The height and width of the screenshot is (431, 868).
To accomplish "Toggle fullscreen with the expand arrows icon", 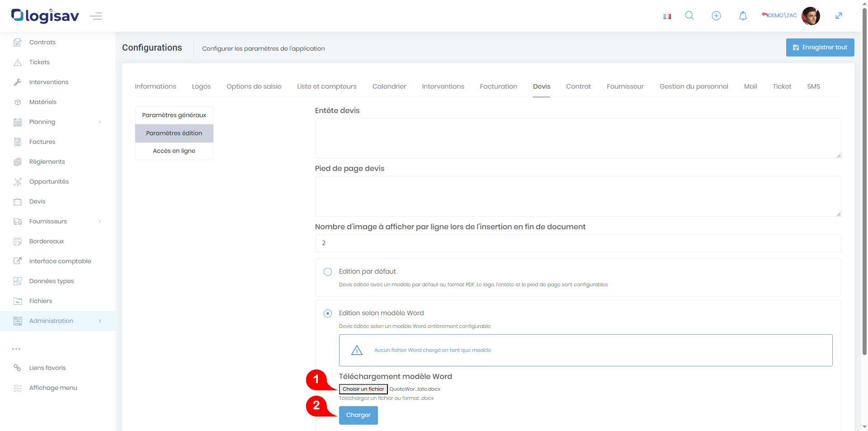I will (x=839, y=16).
